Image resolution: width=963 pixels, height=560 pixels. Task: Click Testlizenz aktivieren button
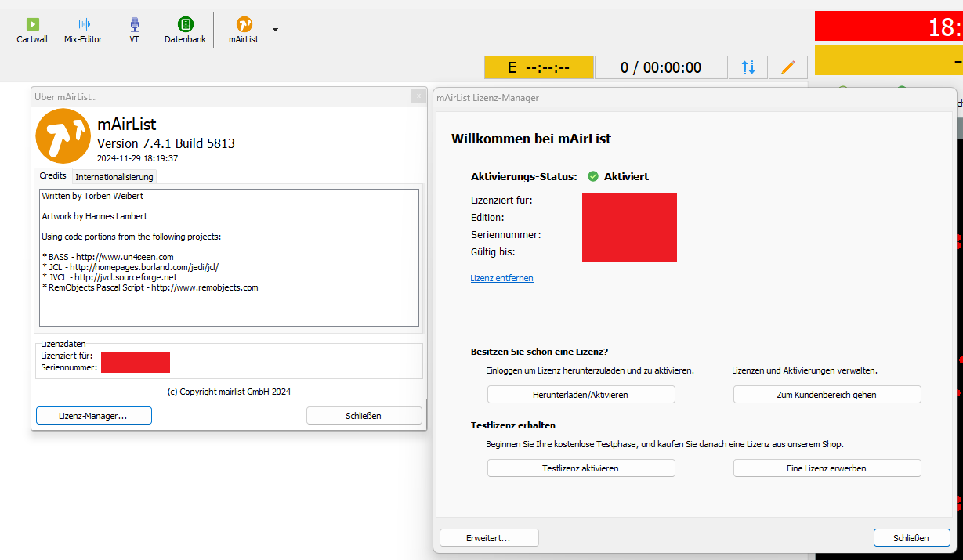581,468
